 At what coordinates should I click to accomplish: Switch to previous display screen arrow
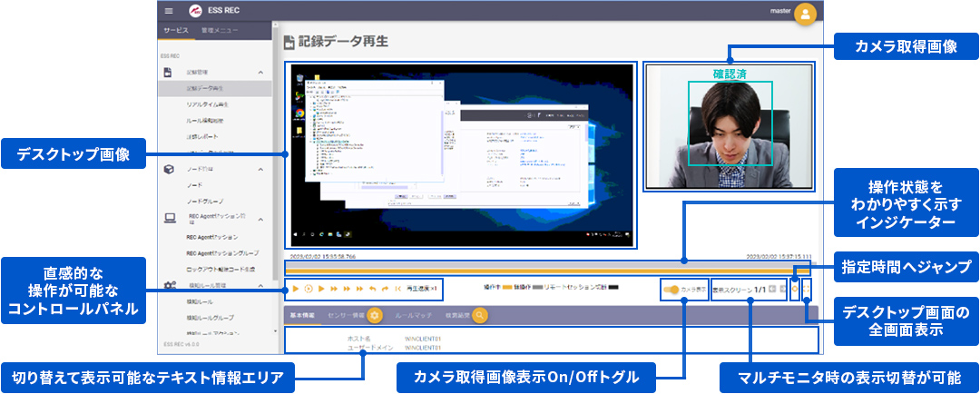(x=772, y=289)
